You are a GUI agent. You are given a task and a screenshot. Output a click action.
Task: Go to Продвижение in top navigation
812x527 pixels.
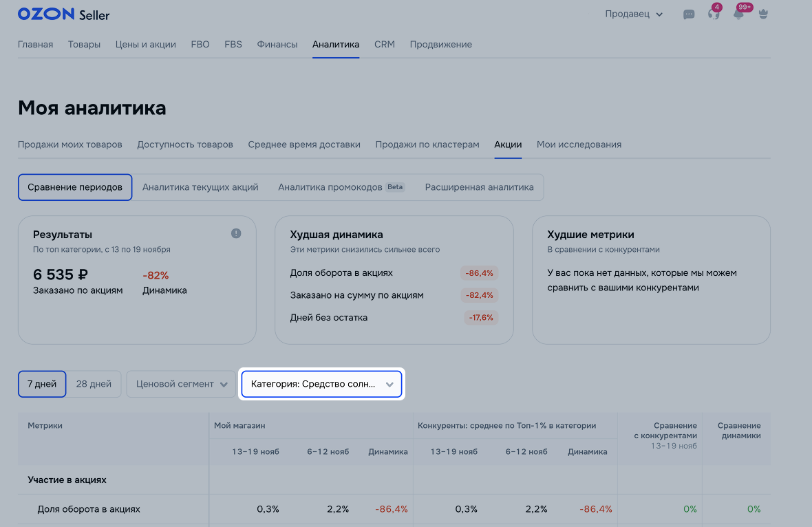click(x=440, y=45)
